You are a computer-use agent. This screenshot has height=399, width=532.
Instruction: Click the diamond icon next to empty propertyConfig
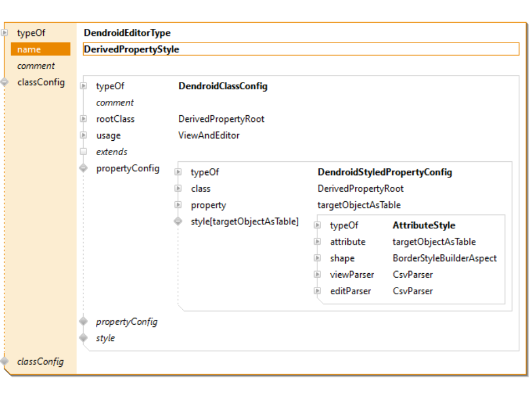point(84,321)
